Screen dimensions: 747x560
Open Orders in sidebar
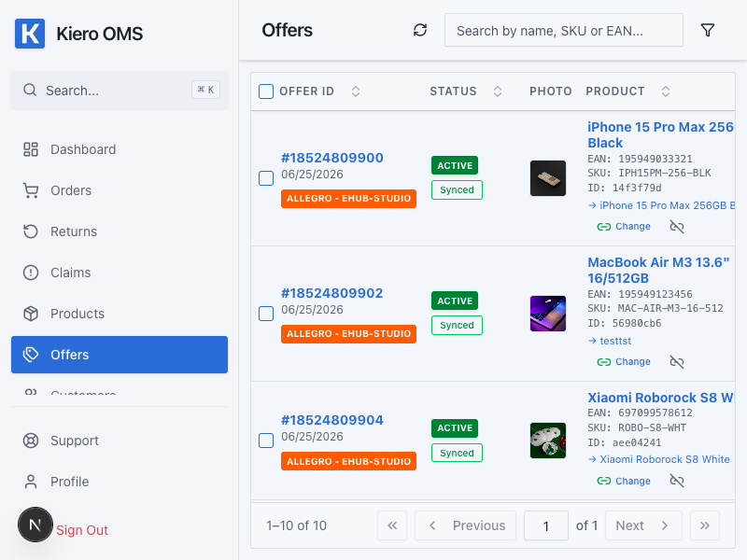(x=120, y=190)
